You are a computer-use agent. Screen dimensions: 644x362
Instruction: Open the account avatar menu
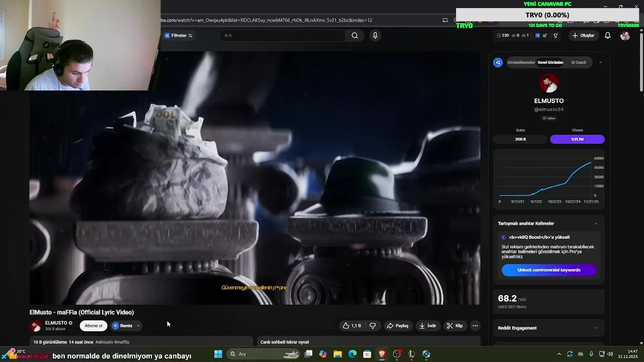point(625,35)
